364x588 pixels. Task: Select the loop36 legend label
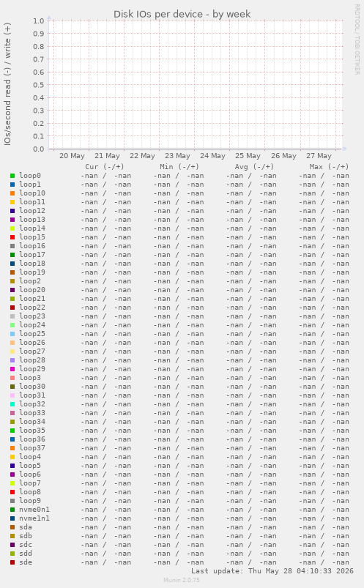click(x=32, y=439)
